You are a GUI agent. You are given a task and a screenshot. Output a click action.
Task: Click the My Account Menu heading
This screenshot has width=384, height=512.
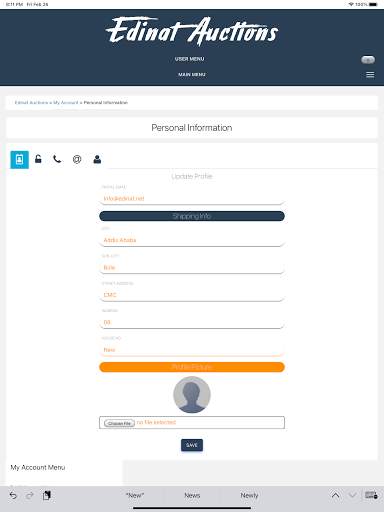point(38,467)
